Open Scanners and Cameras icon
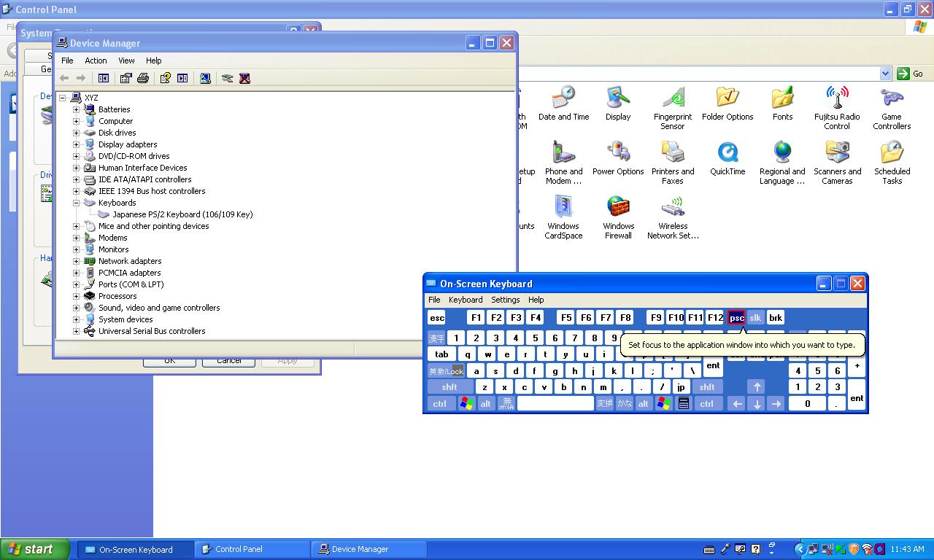The height and width of the screenshot is (560, 934). [837, 163]
